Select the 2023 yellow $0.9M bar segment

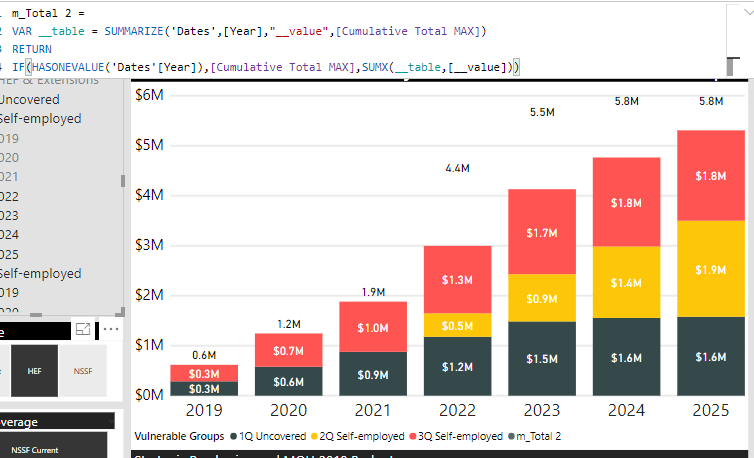click(x=542, y=298)
